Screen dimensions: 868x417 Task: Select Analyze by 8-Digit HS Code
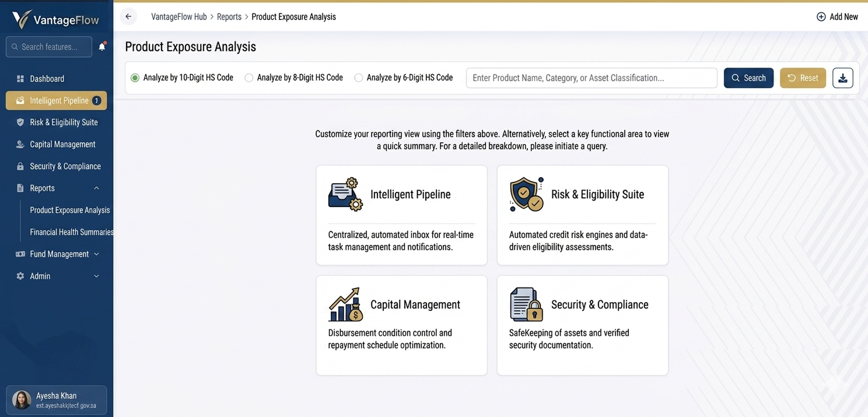click(x=249, y=78)
